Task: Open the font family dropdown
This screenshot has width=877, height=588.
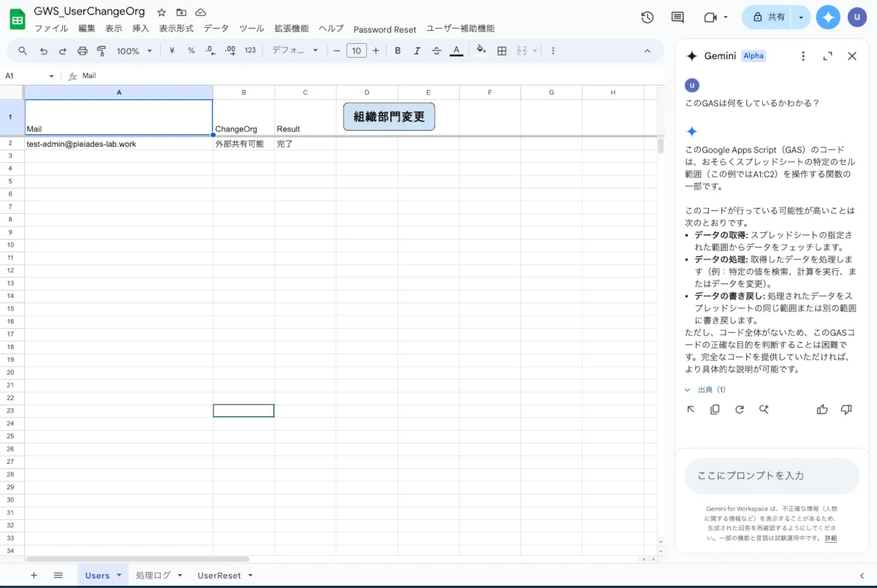Action: 295,51
